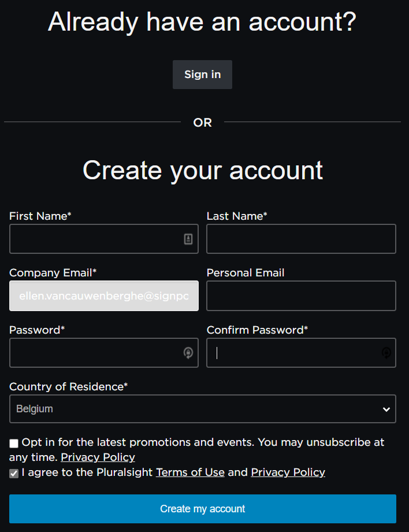Click the password manager icon in Confirm Password
This screenshot has height=532, width=409.
point(386,353)
